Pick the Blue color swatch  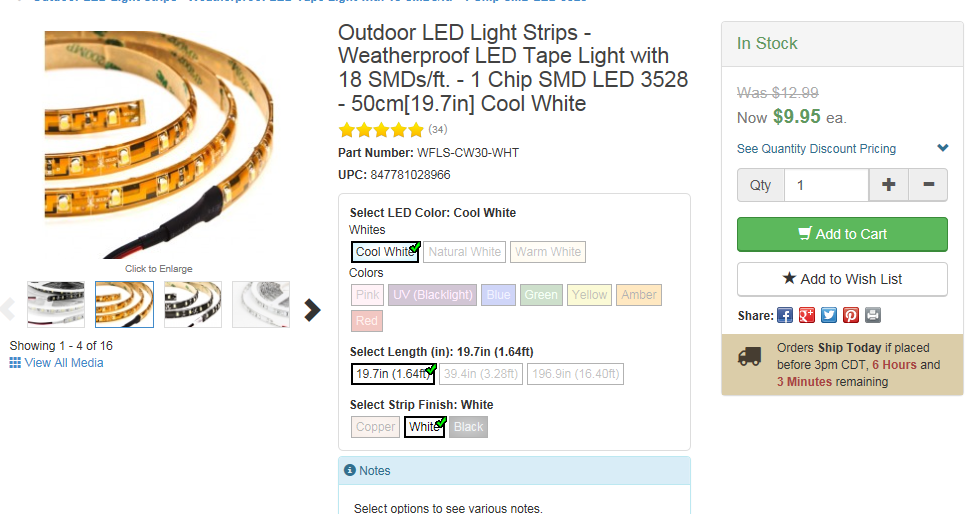pos(498,295)
